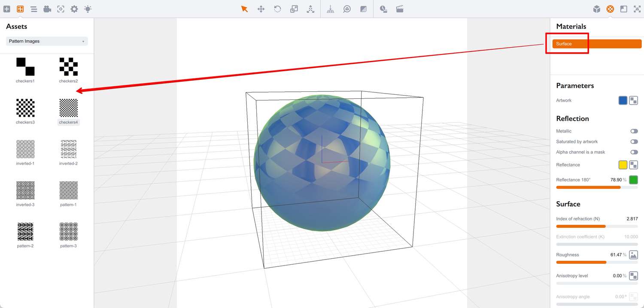
Task: Click the add new item plus icon
Action: coord(7,9)
